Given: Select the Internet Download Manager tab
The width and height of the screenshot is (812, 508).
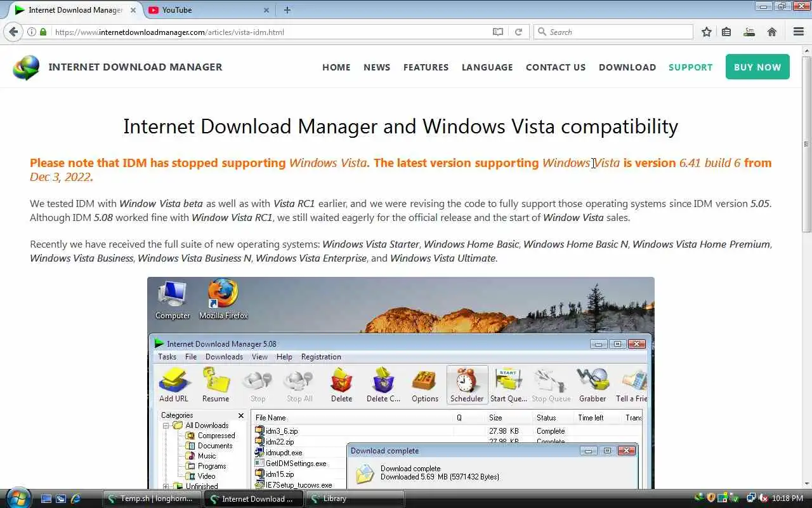Looking at the screenshot, I should pyautogui.click(x=75, y=10).
